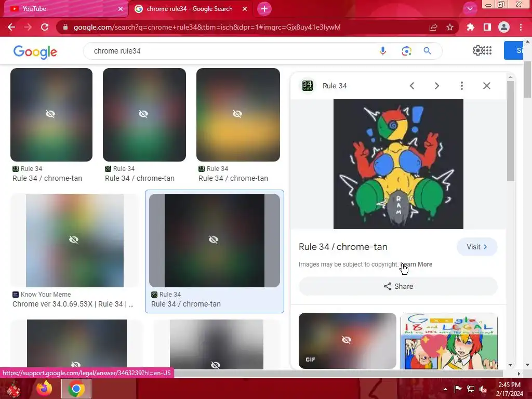Start voice search with the microphone
The height and width of the screenshot is (399, 532).
tap(383, 51)
